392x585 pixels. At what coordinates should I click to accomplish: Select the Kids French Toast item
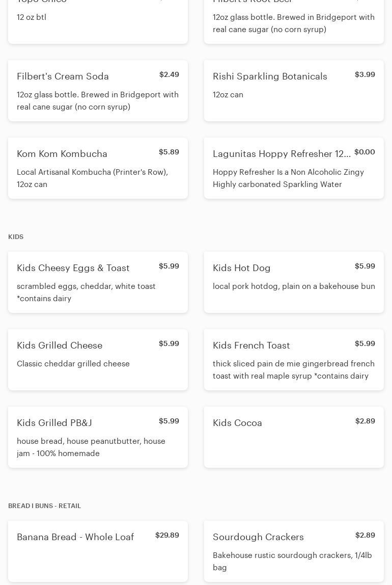tap(294, 360)
